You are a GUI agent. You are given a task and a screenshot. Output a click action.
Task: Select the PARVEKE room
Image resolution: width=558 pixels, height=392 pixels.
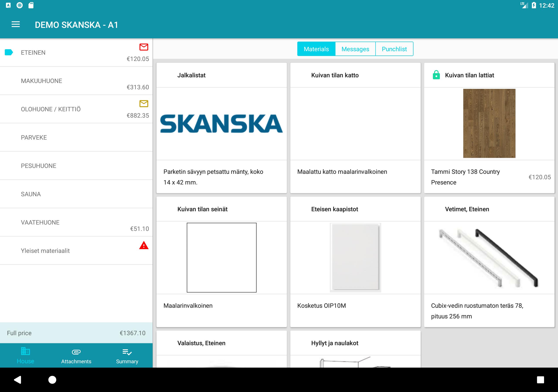tap(76, 137)
